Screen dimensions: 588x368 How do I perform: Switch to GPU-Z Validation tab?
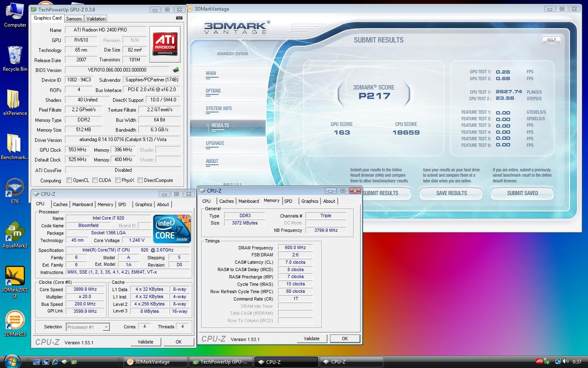pos(96,19)
